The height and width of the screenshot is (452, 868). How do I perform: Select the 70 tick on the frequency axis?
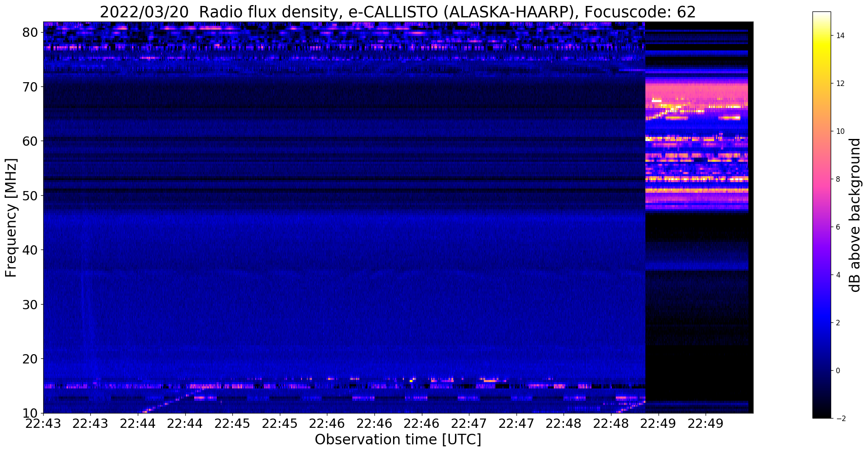30,86
